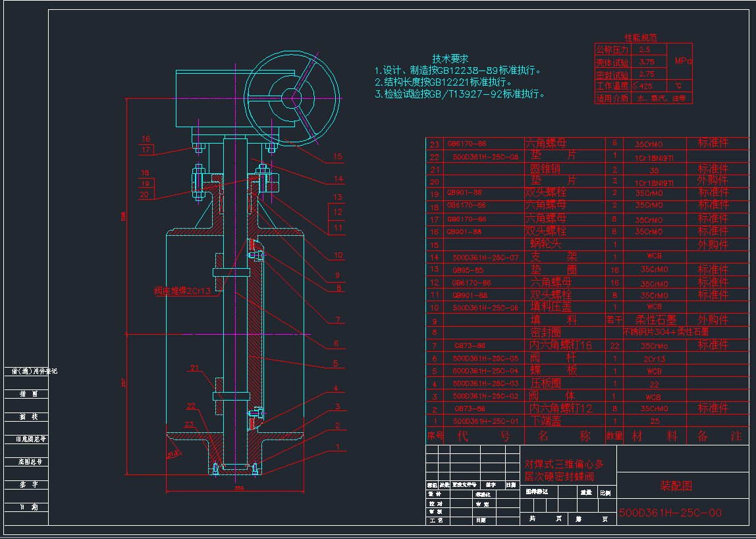Select part label number 21
Screen dimensions: 756x539
tap(194, 368)
